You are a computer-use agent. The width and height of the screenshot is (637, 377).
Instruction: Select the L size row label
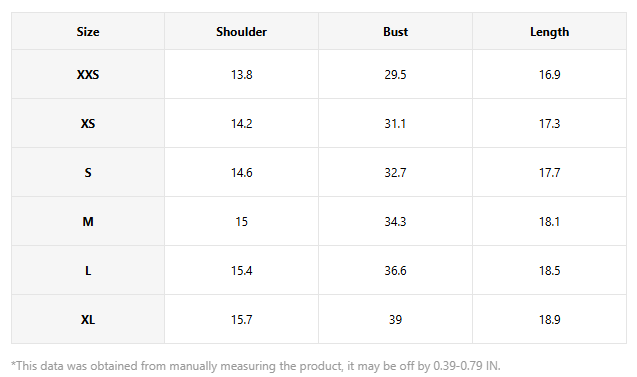pos(88,271)
